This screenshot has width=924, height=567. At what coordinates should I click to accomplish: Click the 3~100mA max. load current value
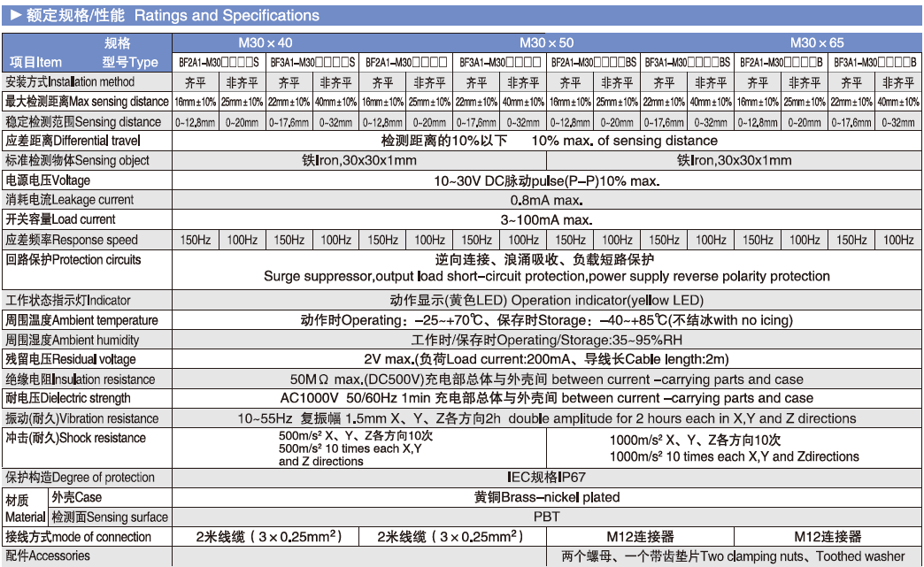(x=546, y=219)
